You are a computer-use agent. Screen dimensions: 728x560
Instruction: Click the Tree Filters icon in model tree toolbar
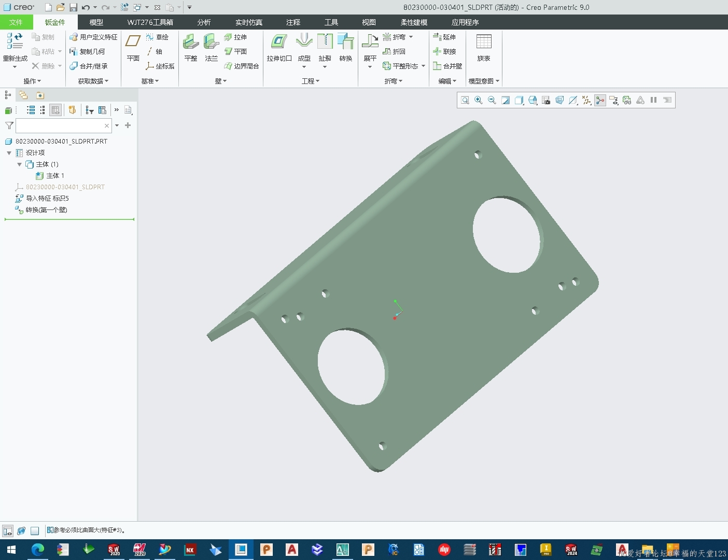click(x=90, y=110)
